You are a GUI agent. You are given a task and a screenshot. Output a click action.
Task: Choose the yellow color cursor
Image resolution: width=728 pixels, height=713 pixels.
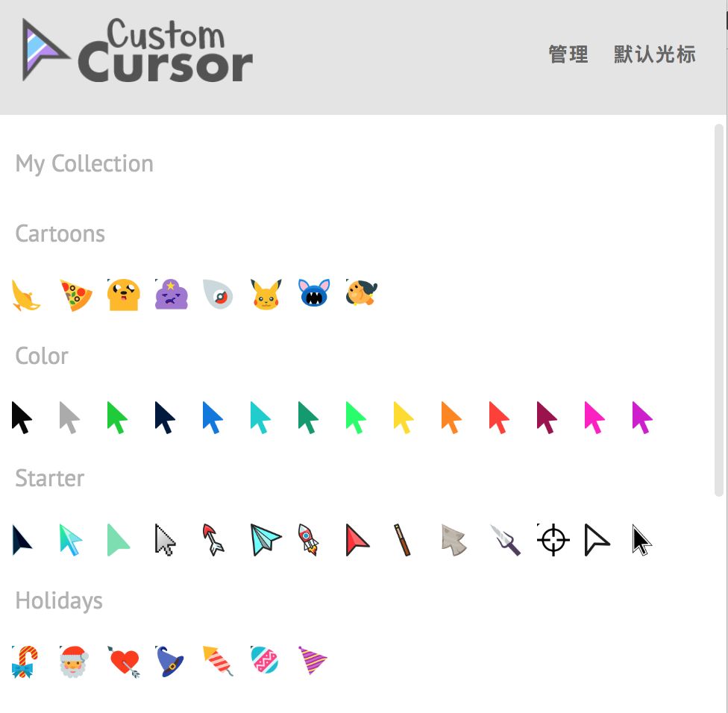(403, 418)
